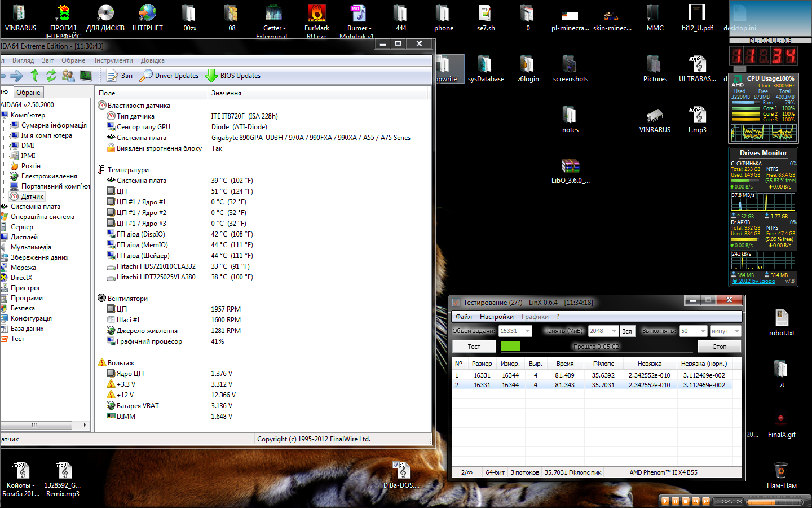Select Збереження даних in the tree
This screenshot has width=812, height=508.
[39, 257]
